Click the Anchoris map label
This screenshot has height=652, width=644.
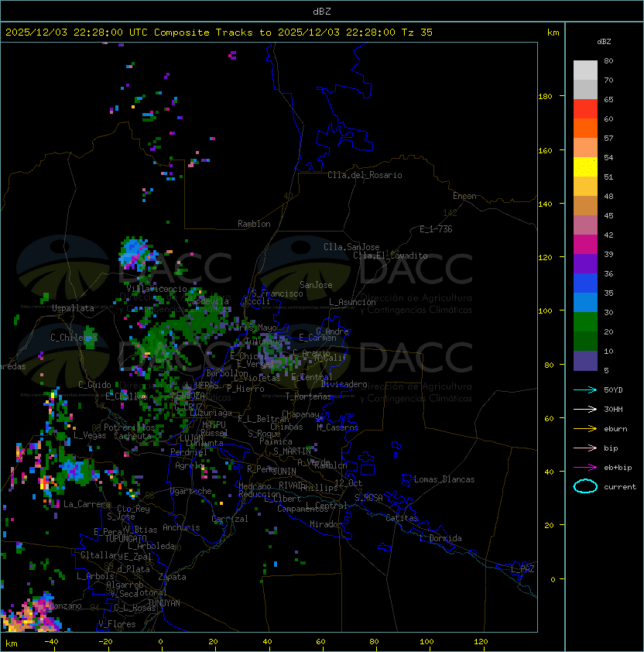click(x=181, y=527)
